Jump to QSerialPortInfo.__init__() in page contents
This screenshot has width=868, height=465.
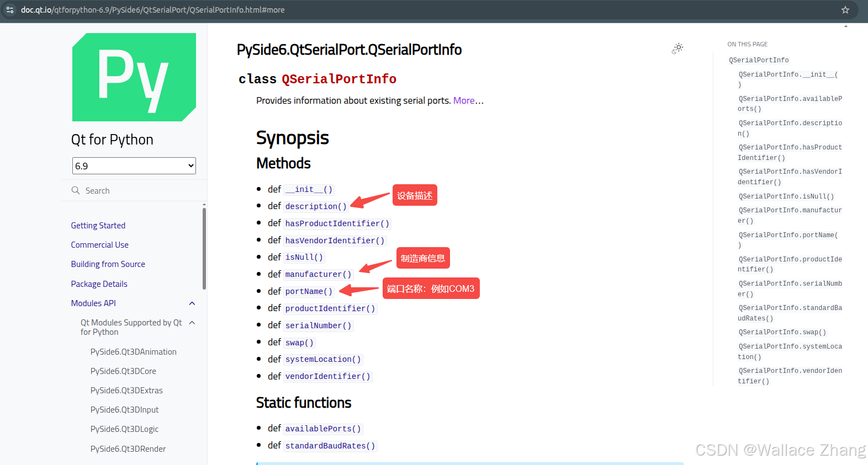click(788, 79)
